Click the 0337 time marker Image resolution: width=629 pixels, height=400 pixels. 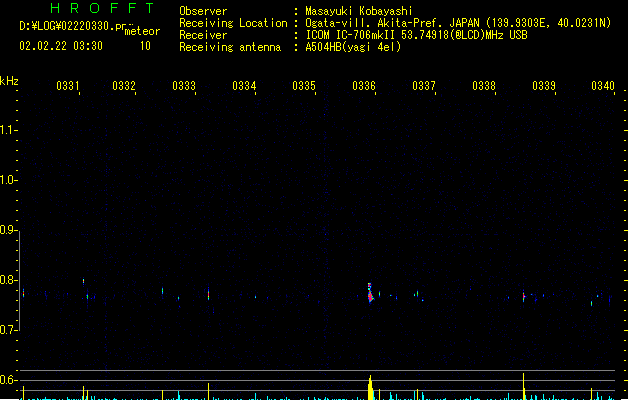tap(424, 86)
